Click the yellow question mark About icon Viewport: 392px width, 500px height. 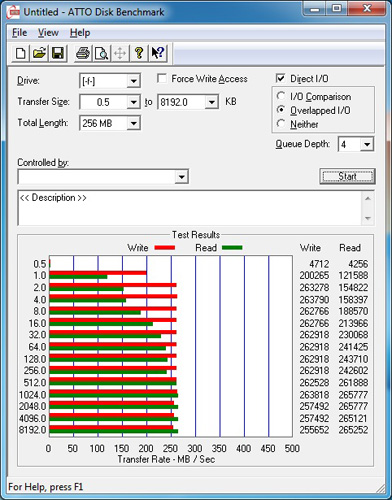click(139, 53)
